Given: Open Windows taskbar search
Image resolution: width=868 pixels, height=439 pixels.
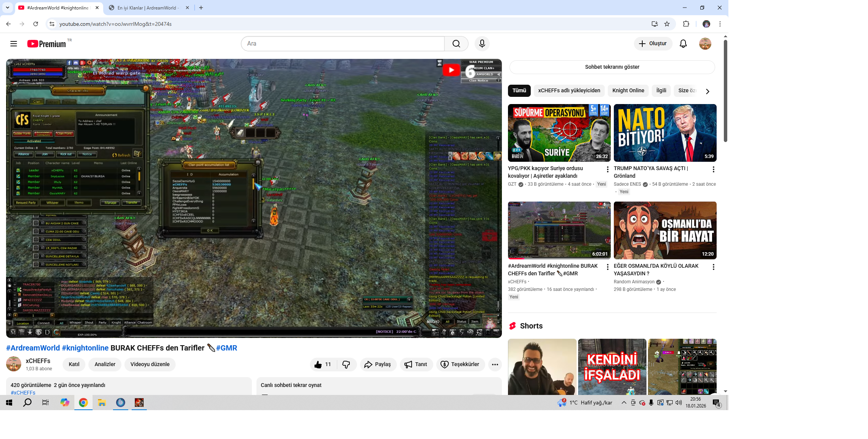Looking at the screenshot, I should click(x=27, y=403).
